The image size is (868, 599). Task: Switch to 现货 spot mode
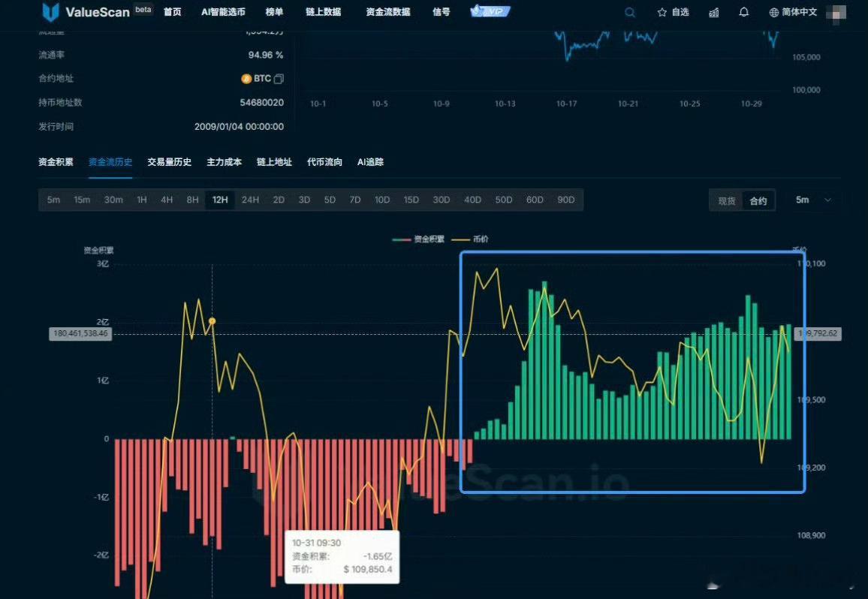click(x=725, y=200)
